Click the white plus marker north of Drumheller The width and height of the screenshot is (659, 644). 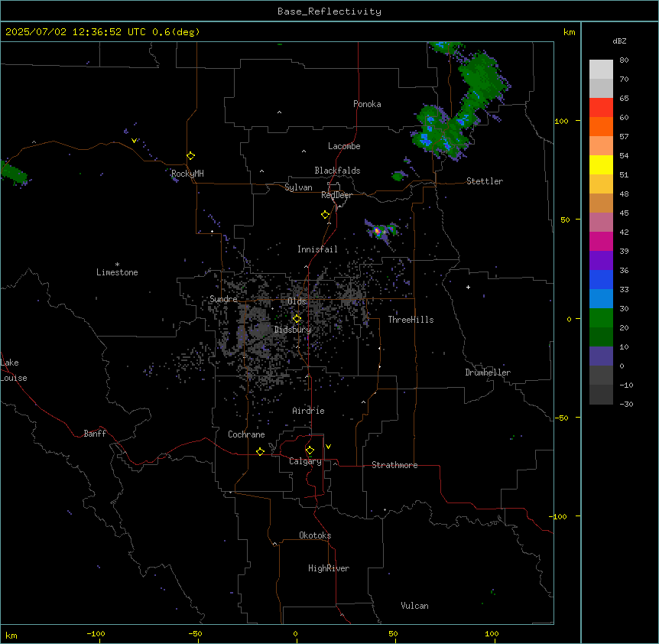pyautogui.click(x=468, y=287)
